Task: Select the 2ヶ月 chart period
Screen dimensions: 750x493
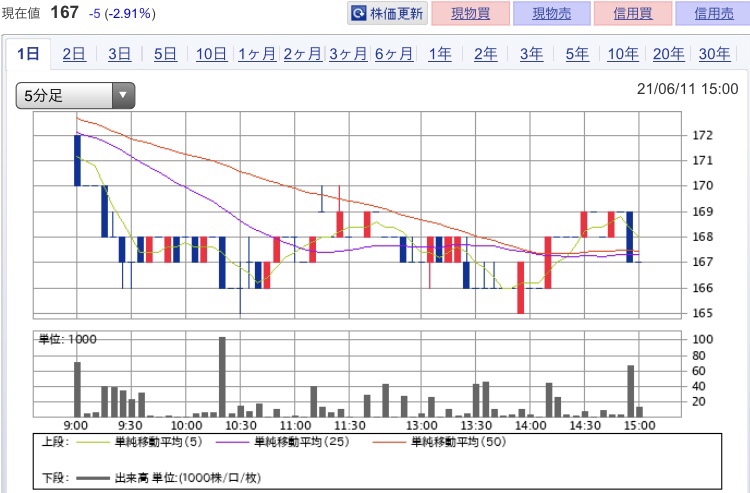Action: pos(303,54)
